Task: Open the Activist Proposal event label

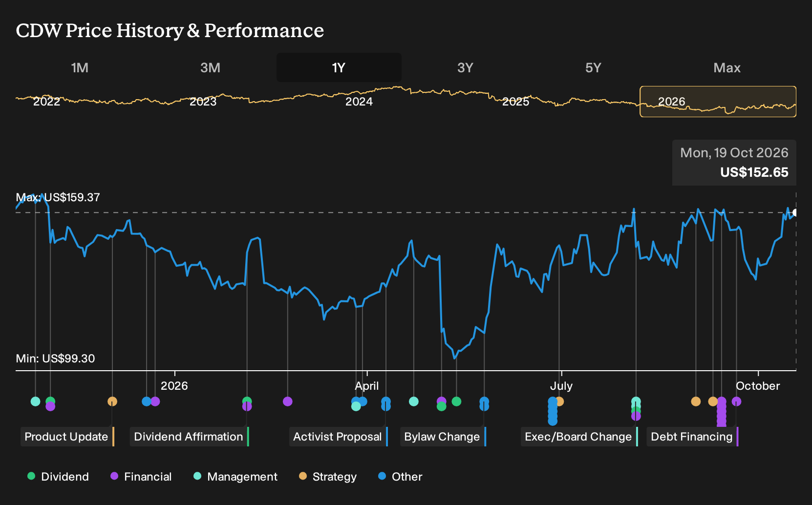Action: tap(338, 437)
